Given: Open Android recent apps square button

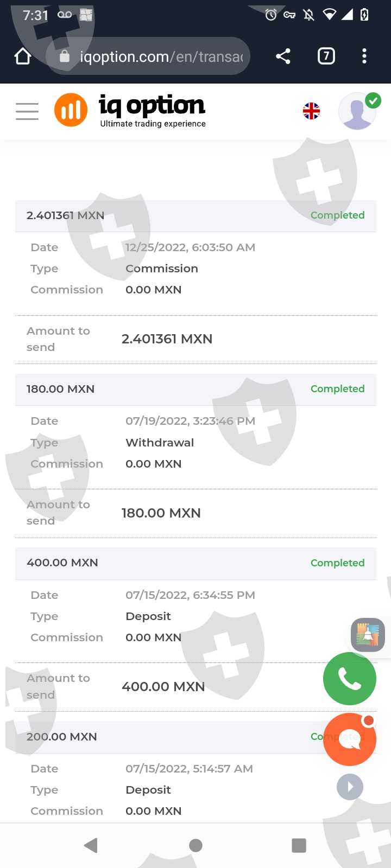Looking at the screenshot, I should (x=299, y=845).
